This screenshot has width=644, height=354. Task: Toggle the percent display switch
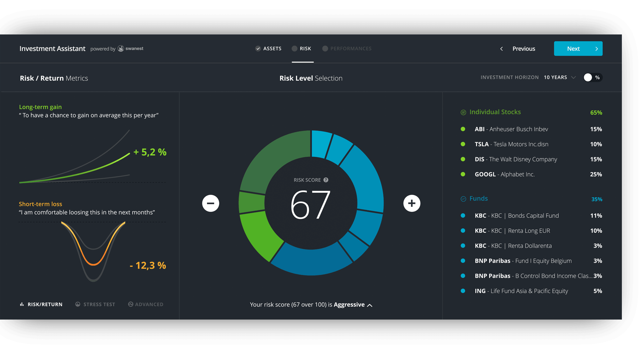click(592, 78)
